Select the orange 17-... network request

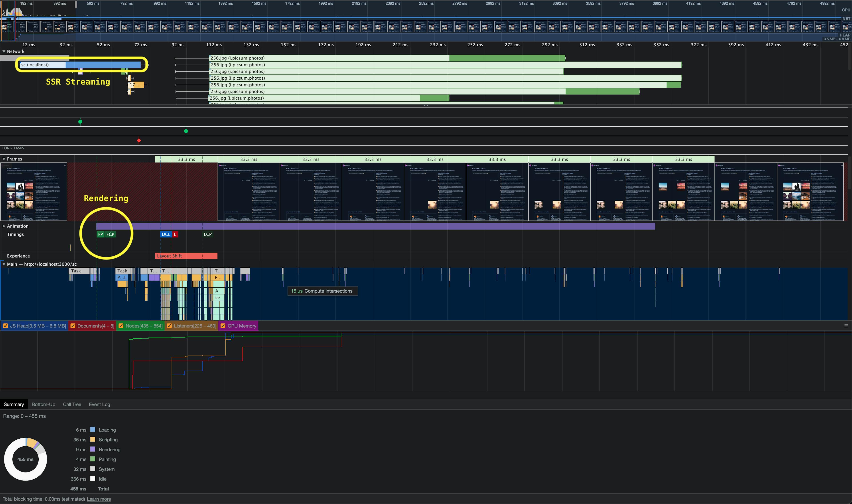[136, 84]
